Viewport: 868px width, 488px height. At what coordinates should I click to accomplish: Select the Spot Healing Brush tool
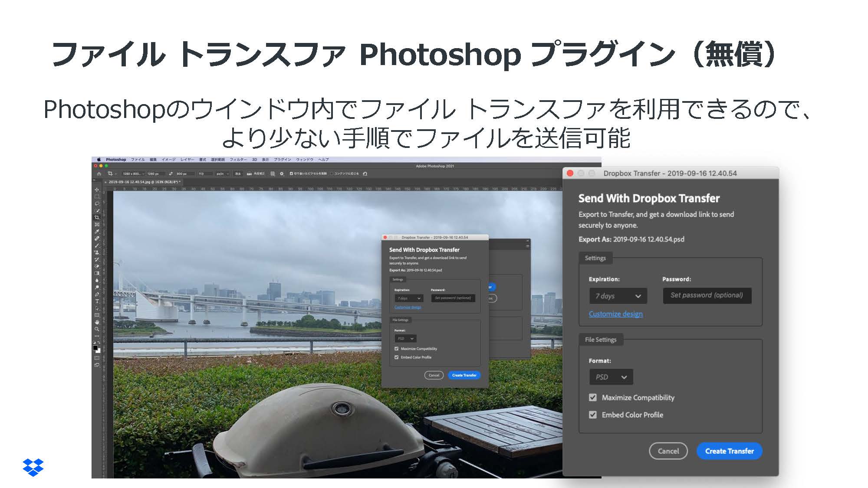click(x=97, y=239)
